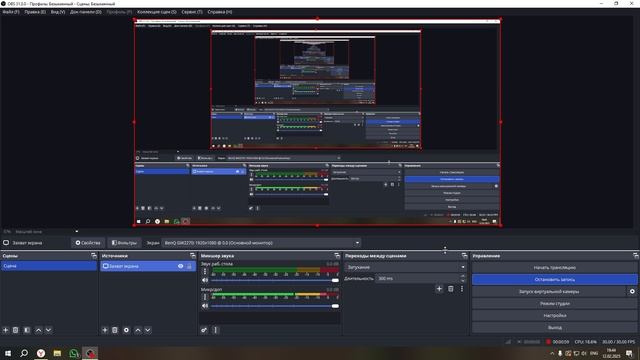Undock the Controls panel
This screenshot has height=360, width=640.
(x=636, y=256)
